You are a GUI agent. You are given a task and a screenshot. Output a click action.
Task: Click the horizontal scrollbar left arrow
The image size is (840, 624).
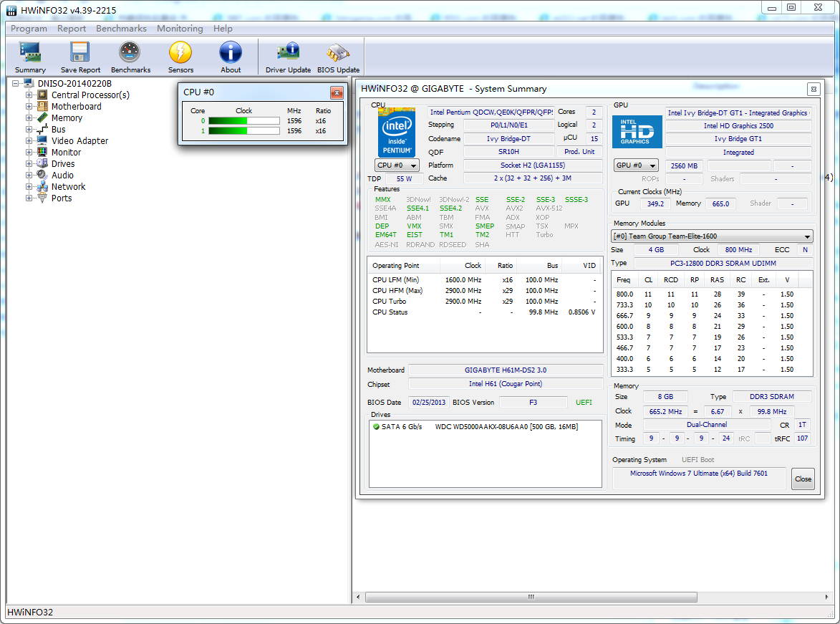click(358, 597)
